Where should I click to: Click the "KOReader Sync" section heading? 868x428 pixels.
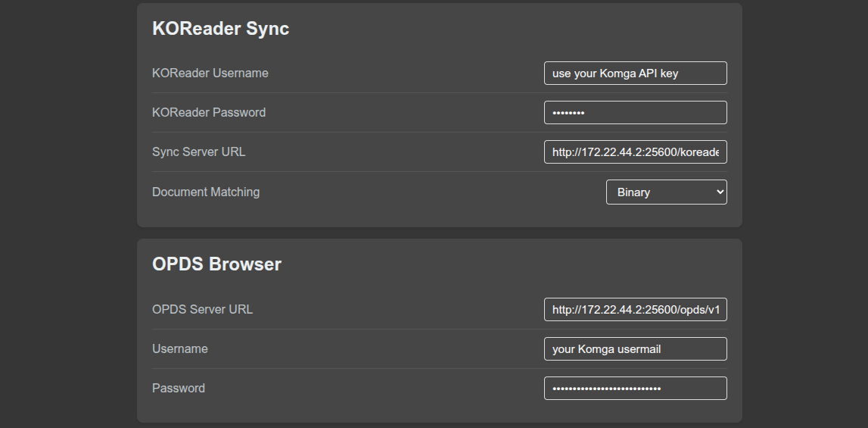220,29
